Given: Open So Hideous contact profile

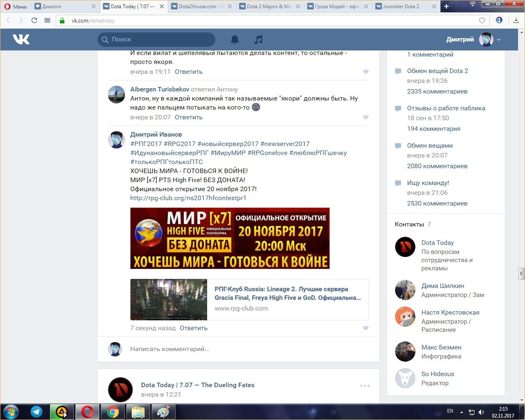Looking at the screenshot, I should (x=438, y=374).
